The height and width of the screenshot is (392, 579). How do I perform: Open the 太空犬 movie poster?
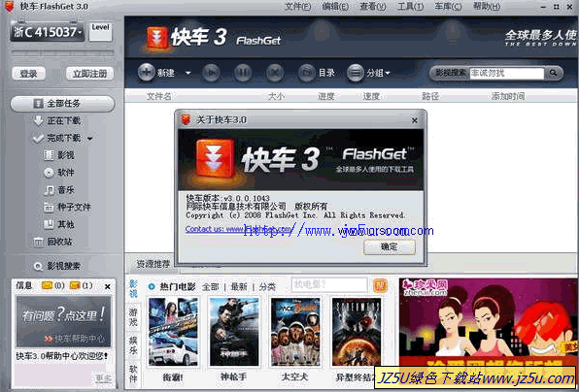[x=295, y=332]
